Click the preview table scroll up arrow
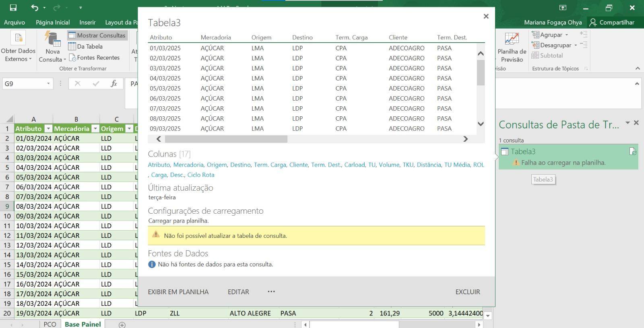 coord(481,54)
